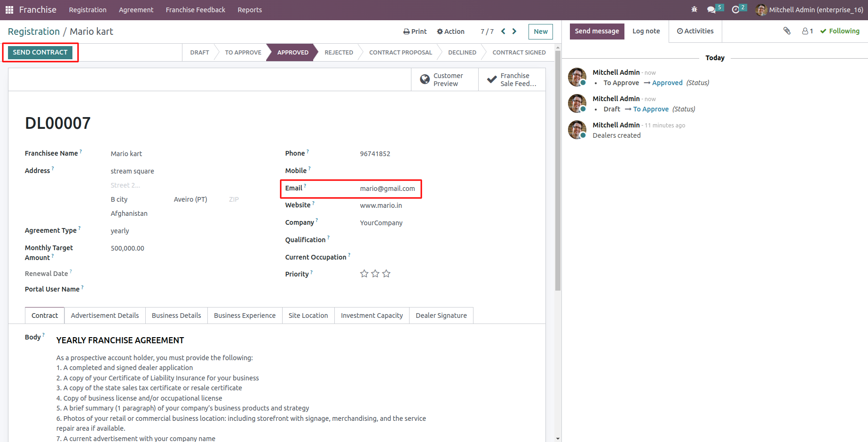This screenshot has height=442, width=868.
Task: Go back to Registration breadcrumb
Action: tap(34, 32)
